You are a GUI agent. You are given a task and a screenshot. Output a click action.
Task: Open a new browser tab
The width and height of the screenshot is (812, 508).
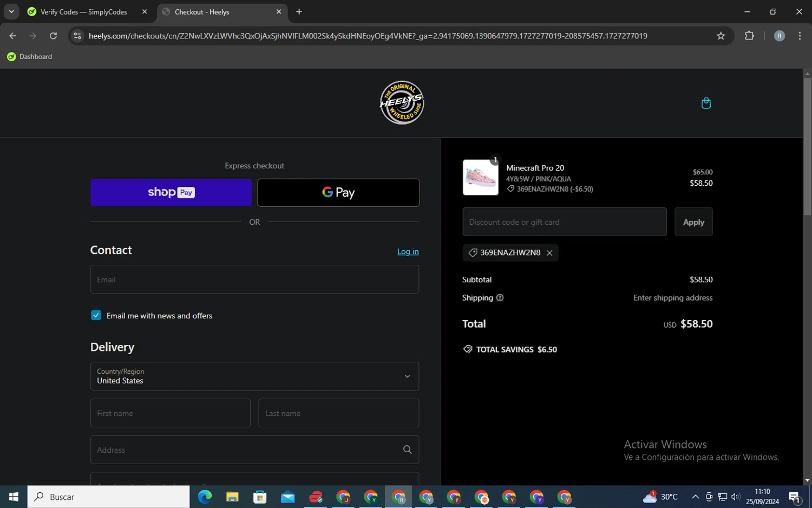[299, 11]
